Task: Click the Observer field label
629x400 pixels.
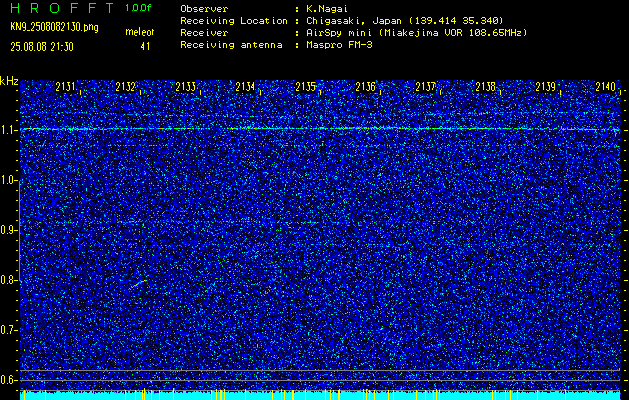Action: pyautogui.click(x=204, y=9)
